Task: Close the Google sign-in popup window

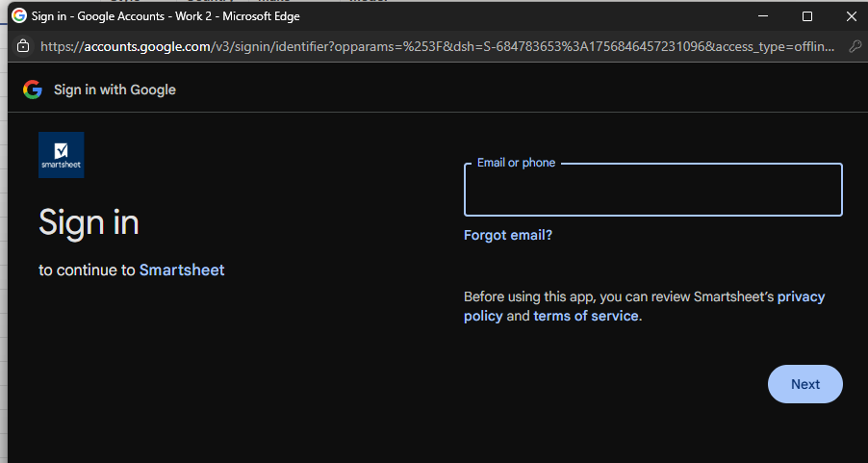Action: pos(852,16)
